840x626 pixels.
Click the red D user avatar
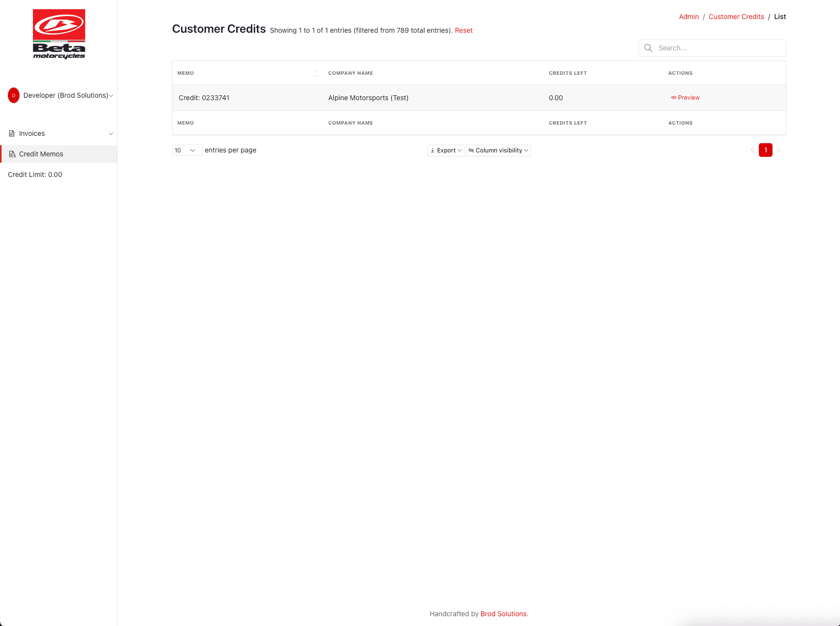tap(13, 95)
